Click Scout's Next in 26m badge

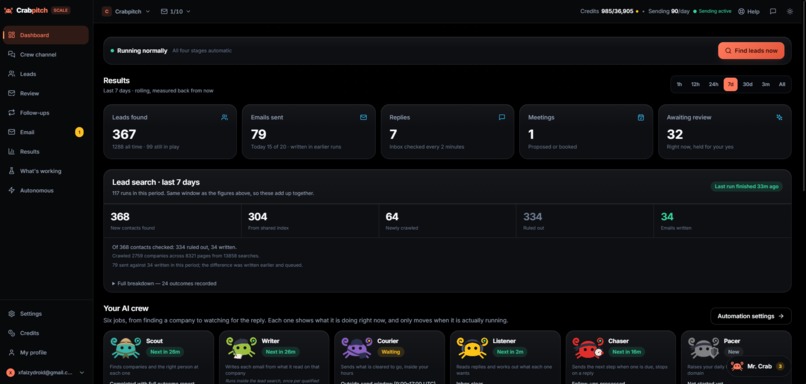point(165,352)
